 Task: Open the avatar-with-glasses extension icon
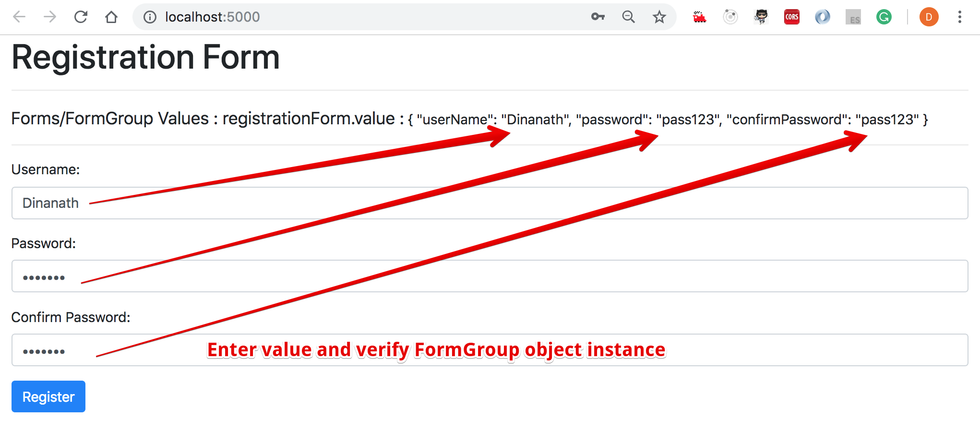coord(761,17)
